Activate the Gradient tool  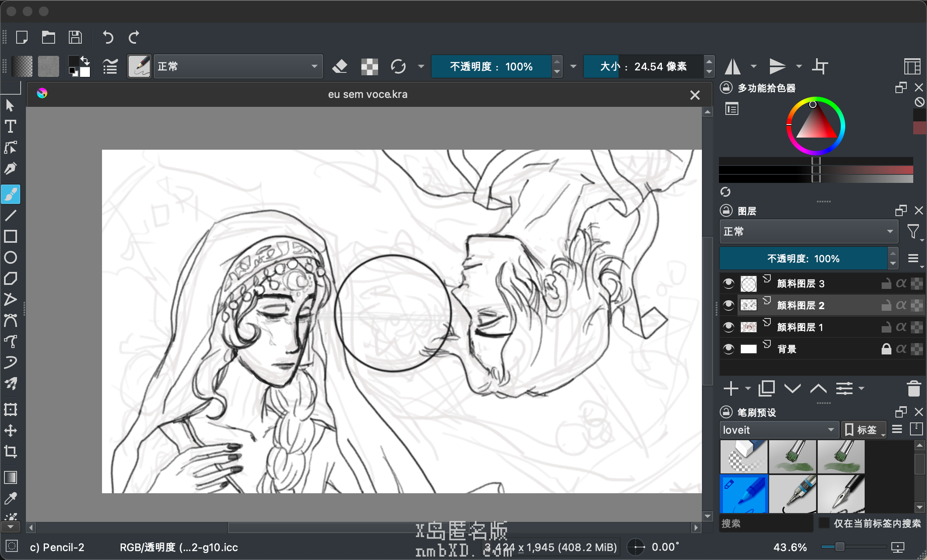tap(11, 477)
